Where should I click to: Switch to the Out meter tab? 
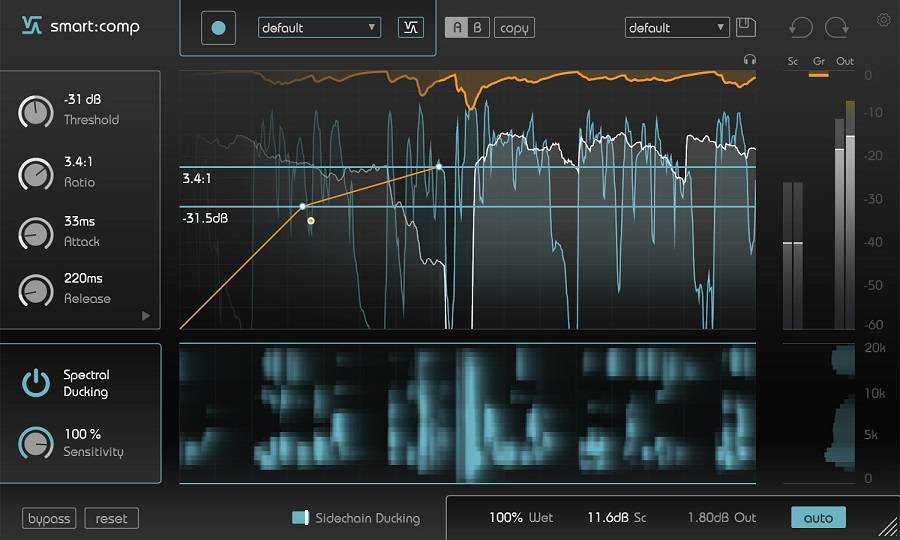[x=845, y=62]
